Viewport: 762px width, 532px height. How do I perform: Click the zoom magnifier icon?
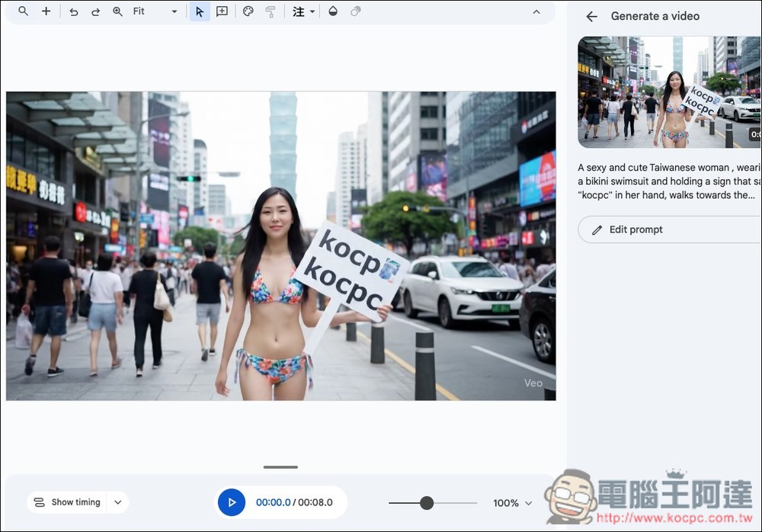(x=117, y=11)
